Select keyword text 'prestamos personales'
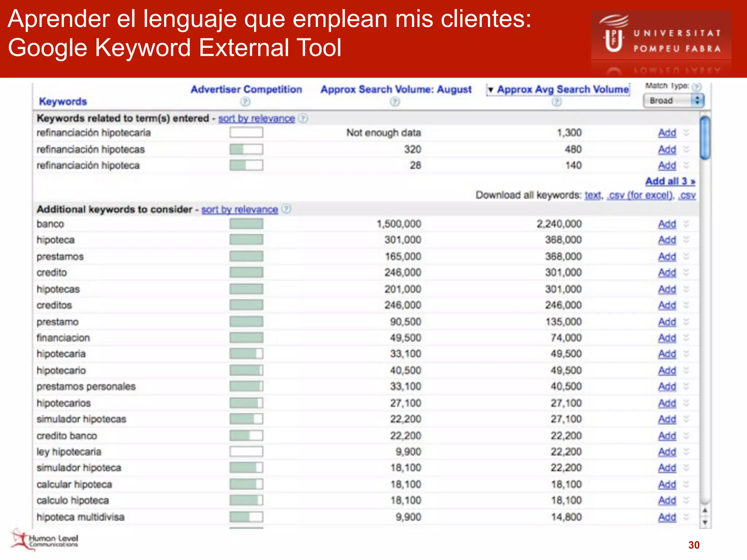 86,386
